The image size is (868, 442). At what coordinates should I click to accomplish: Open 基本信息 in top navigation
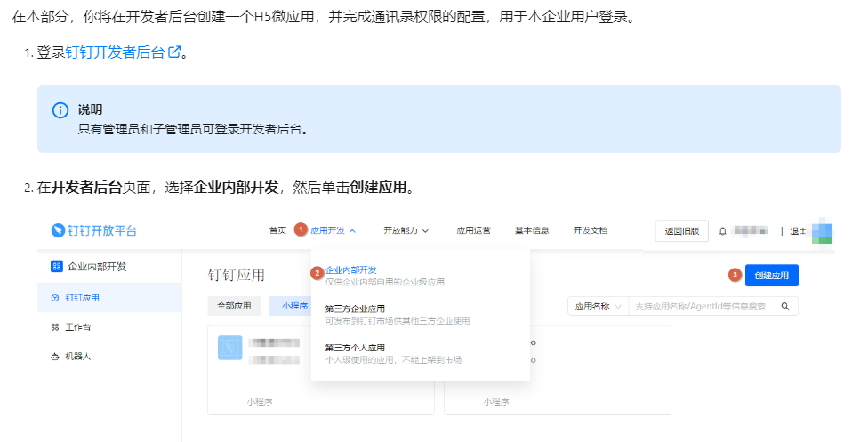pyautogui.click(x=532, y=230)
